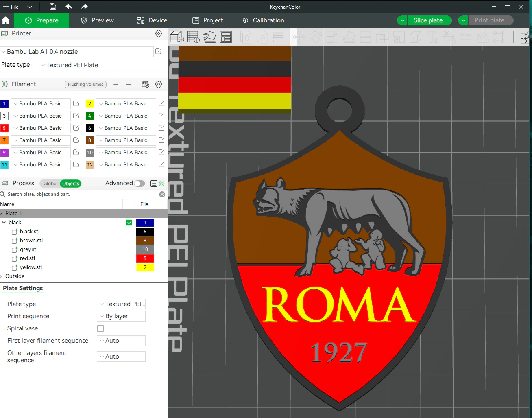Click filament swatch 8 for brown.stl
The width and height of the screenshot is (532, 418).
[145, 241]
